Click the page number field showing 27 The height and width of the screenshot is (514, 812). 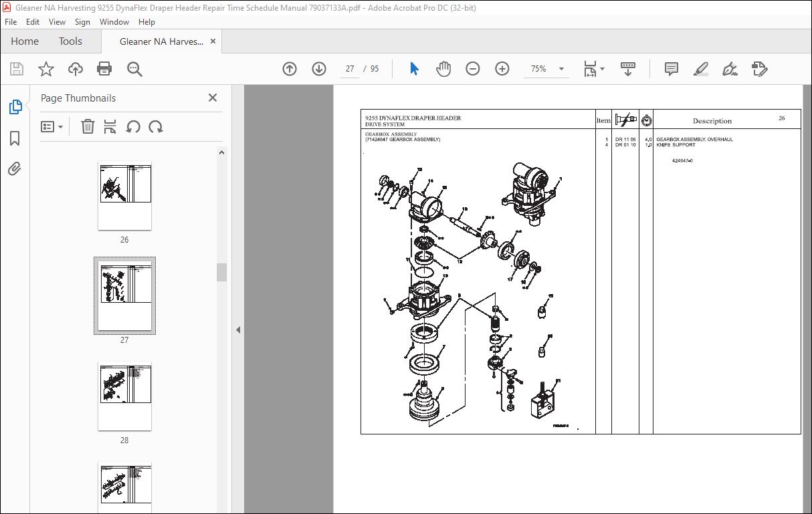click(350, 69)
